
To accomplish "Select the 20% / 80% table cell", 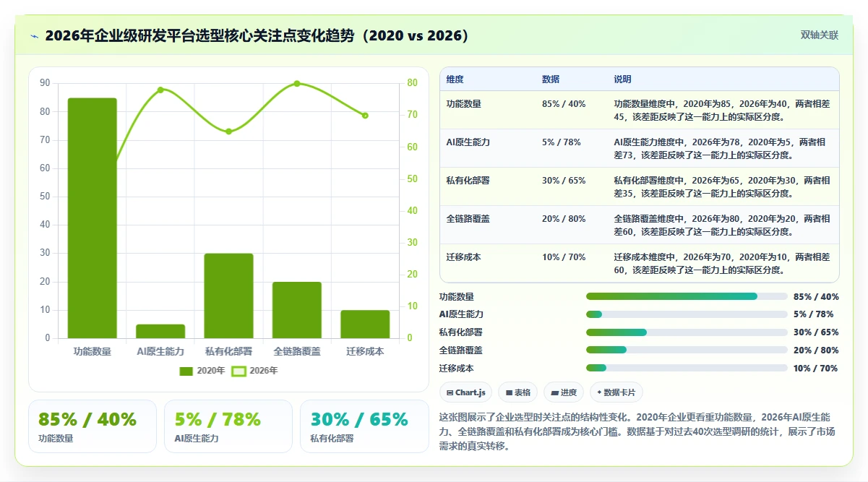I will 564,219.
